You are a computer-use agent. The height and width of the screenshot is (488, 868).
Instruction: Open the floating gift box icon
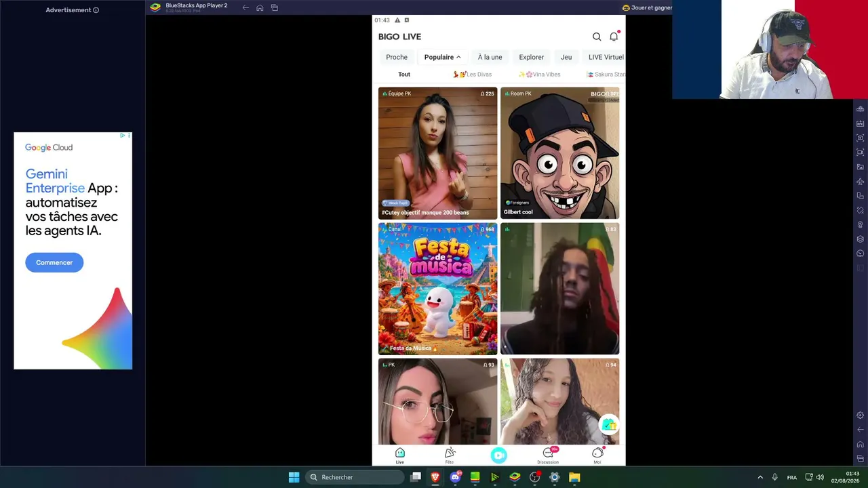[x=609, y=424]
